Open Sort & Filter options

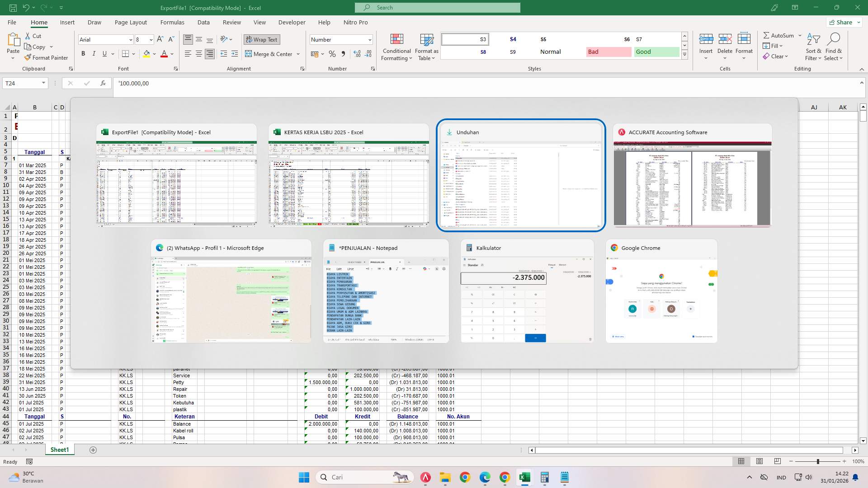pyautogui.click(x=813, y=47)
